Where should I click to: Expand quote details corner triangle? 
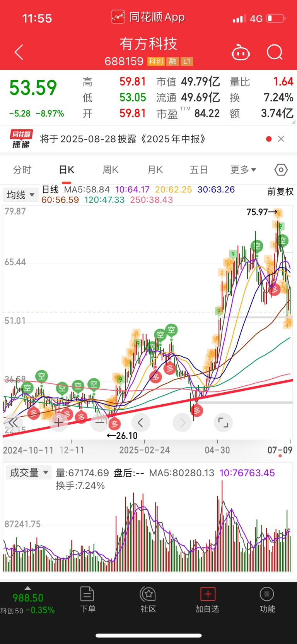[293, 122]
